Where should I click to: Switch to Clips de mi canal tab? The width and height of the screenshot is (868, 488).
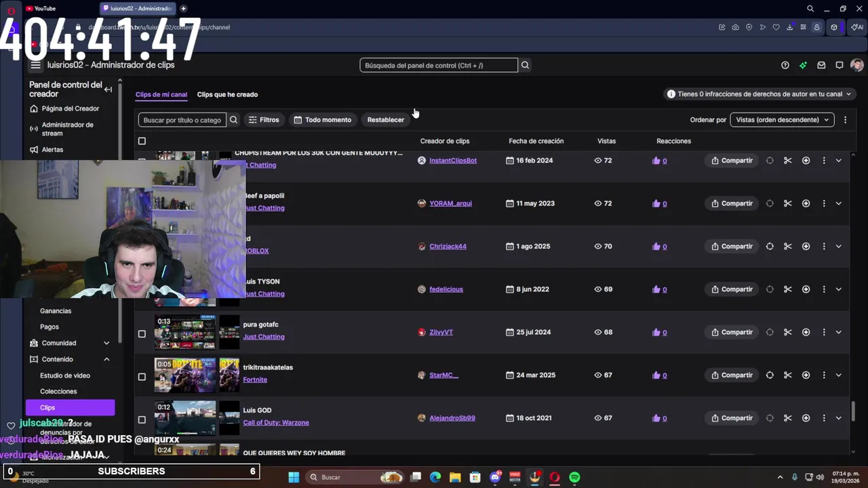161,94
